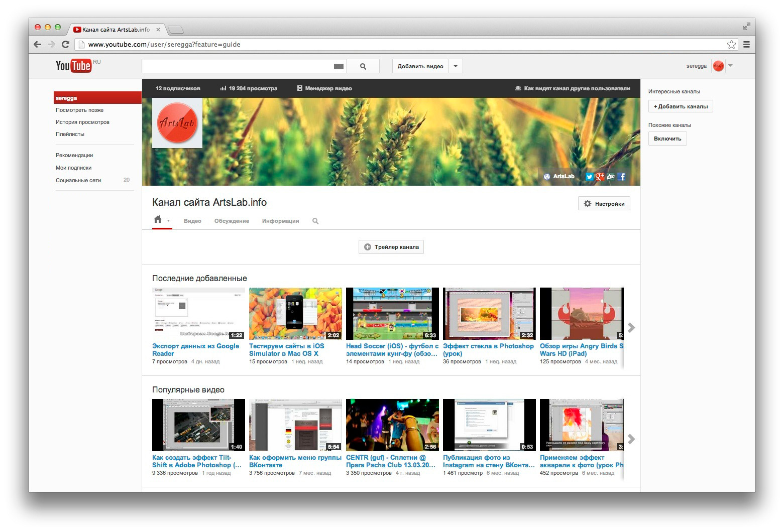Screen dimensions: 784x532
Task: Open channel search via the magnifier icon
Action: pyautogui.click(x=315, y=221)
